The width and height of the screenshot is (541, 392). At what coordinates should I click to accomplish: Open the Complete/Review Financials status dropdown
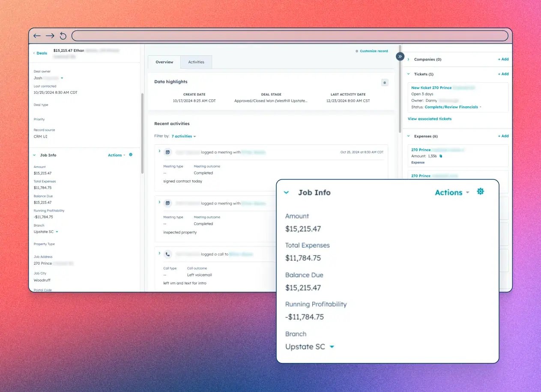click(453, 107)
